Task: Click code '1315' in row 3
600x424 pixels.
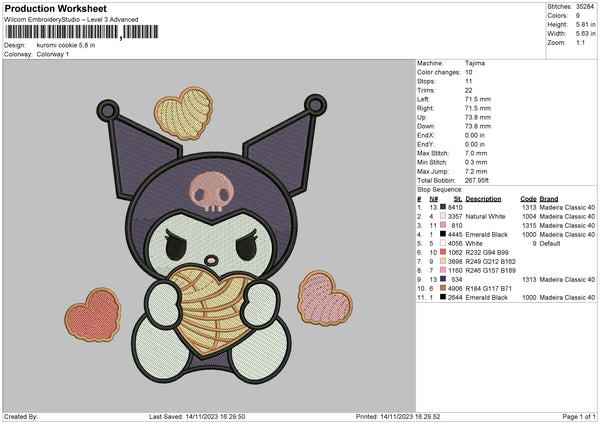Action: point(529,225)
